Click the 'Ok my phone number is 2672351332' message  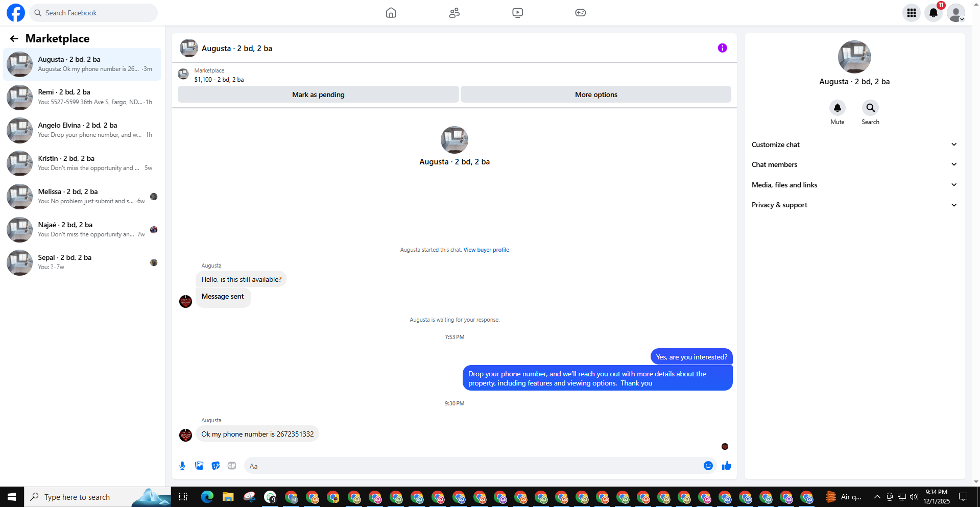click(257, 434)
